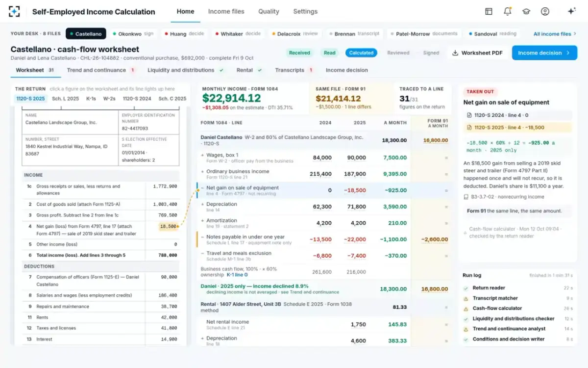Screen dimensions: 588x368
Task: Open the Okonkwo file chip
Action: coord(133,34)
